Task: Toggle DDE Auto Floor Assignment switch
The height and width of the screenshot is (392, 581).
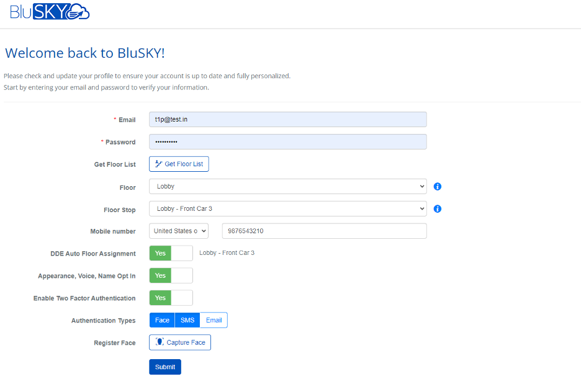Action: coord(171,253)
